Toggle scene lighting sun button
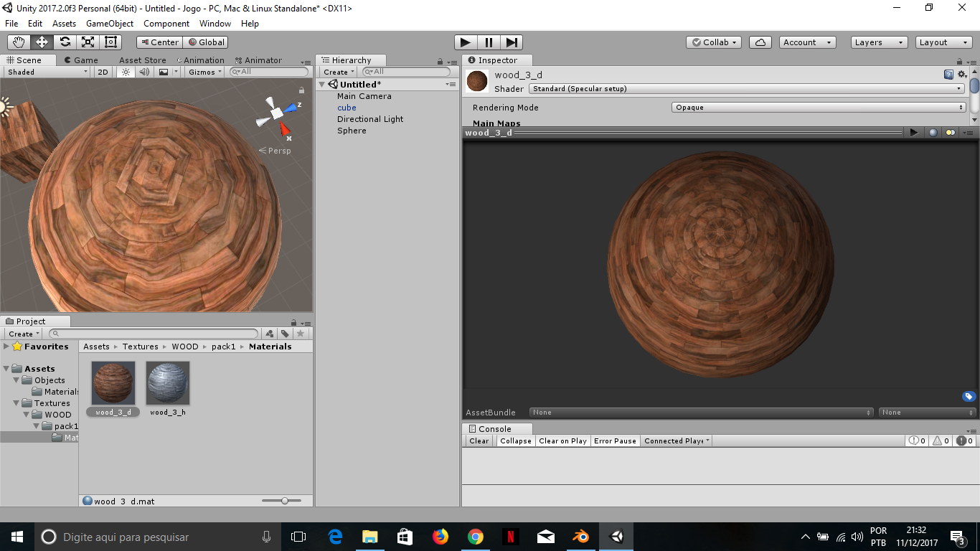Screen dimensions: 980x551 pyautogui.click(x=126, y=72)
